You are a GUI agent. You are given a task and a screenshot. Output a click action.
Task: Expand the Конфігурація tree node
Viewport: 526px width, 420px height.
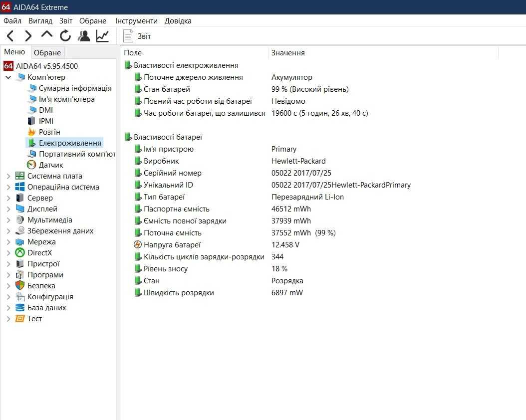click(x=8, y=297)
